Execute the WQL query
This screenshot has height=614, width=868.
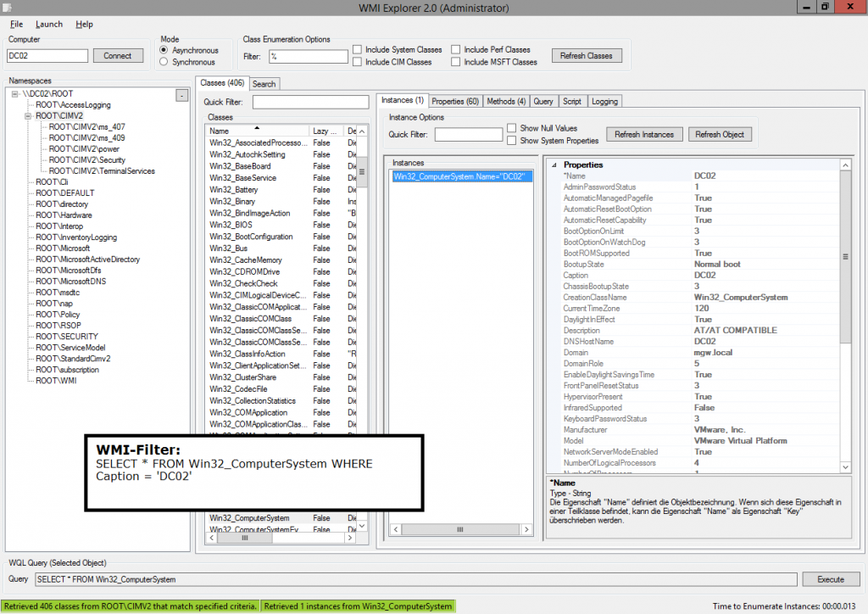[x=831, y=579]
